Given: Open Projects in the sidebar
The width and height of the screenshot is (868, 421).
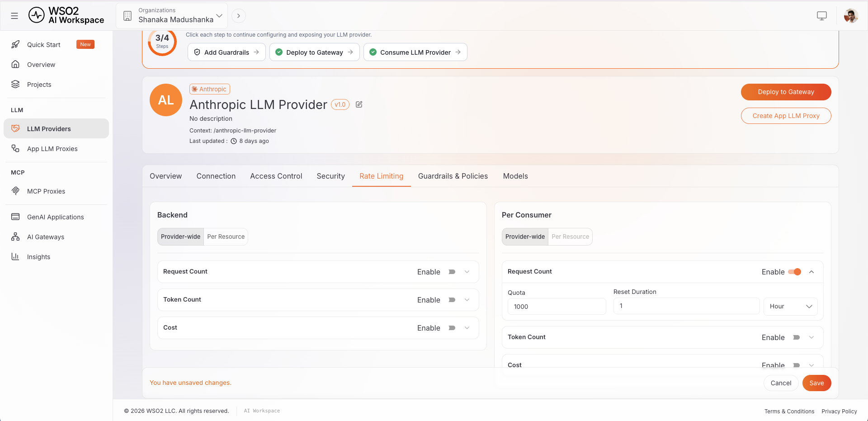Looking at the screenshot, I should coord(56,85).
